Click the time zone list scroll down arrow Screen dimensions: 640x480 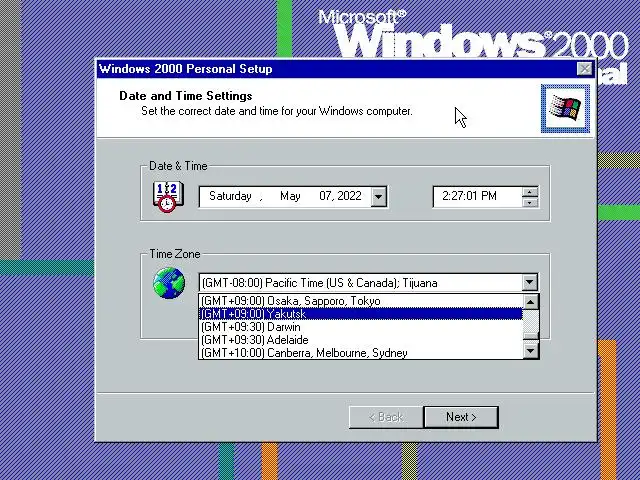point(531,351)
